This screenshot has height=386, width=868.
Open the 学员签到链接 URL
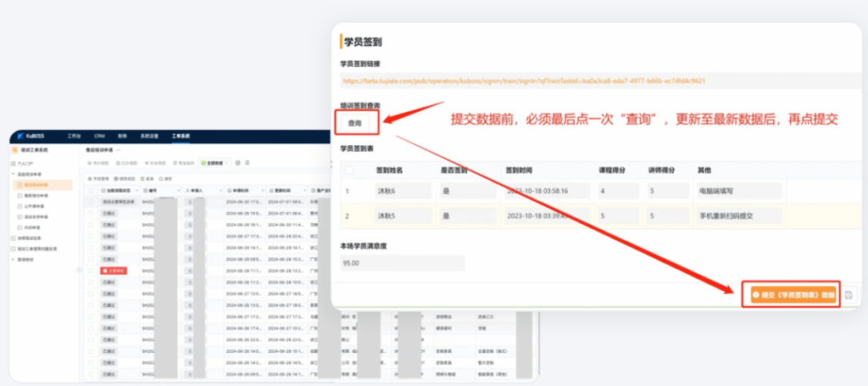[524, 81]
